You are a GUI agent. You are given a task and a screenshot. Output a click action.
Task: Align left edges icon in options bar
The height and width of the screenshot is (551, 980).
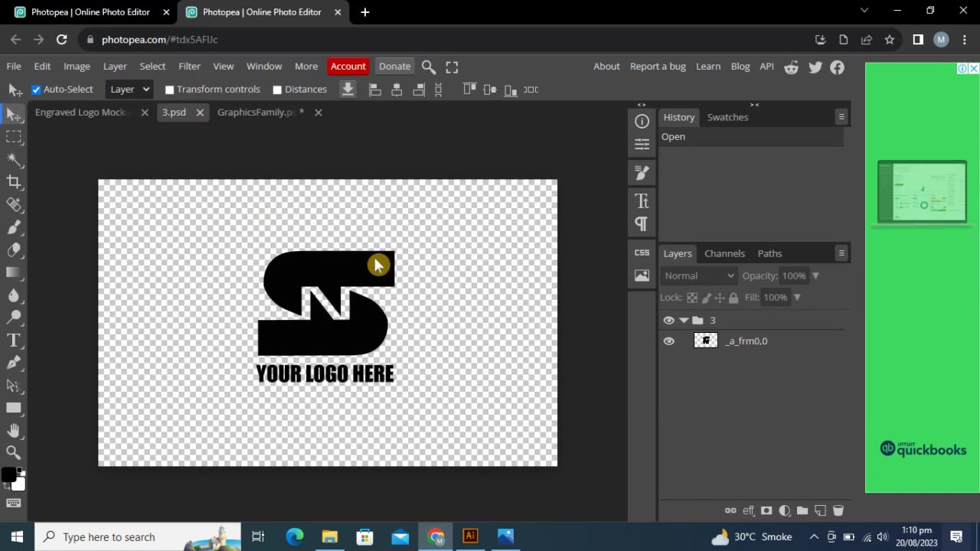[x=375, y=90]
